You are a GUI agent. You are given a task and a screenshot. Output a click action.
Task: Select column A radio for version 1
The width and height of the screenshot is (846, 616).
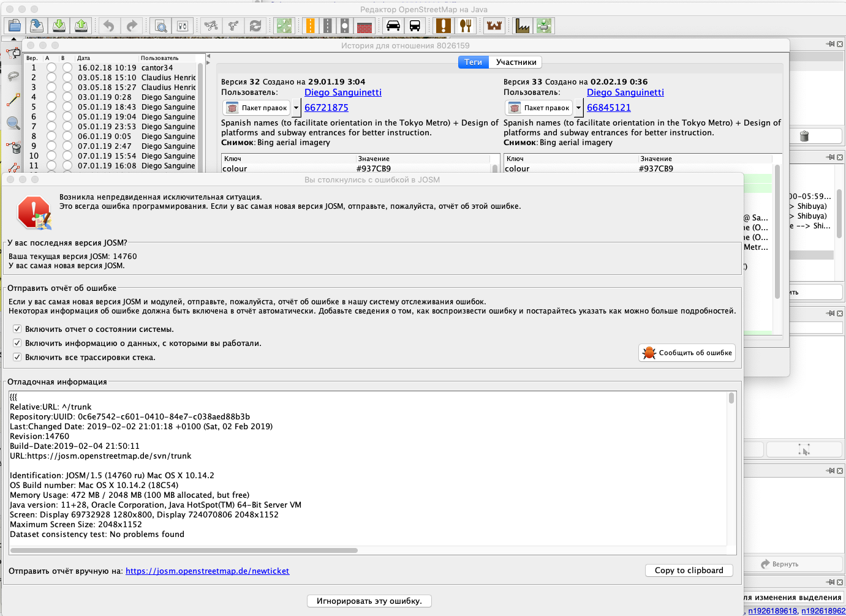point(51,67)
